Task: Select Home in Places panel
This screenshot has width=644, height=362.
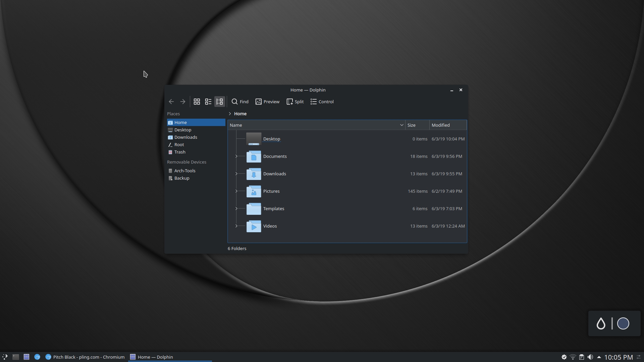Action: coord(196,122)
